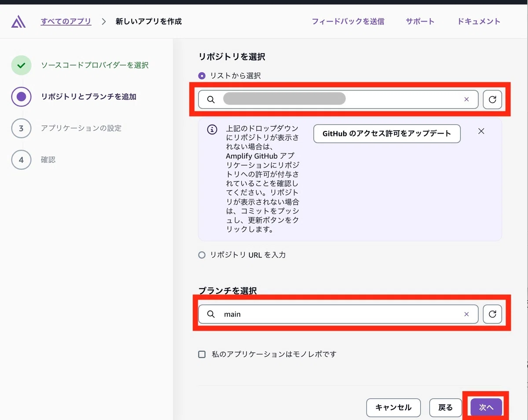Refresh the branch list
The height and width of the screenshot is (420, 528).
(492, 314)
